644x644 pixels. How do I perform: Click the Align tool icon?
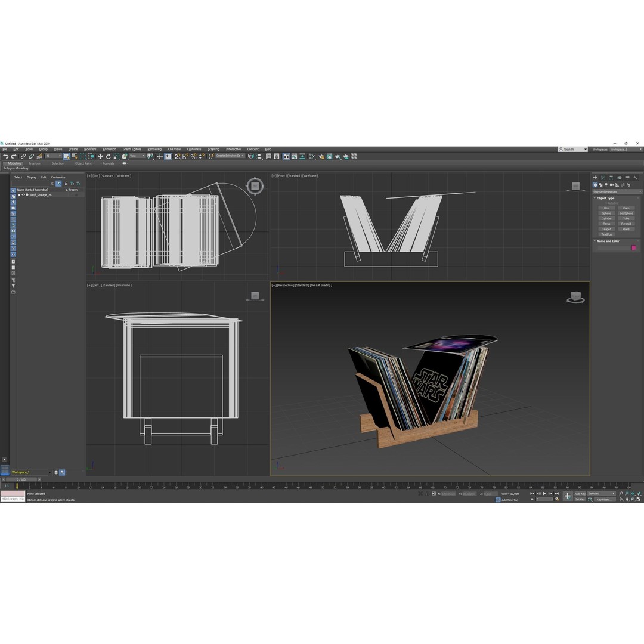(259, 156)
